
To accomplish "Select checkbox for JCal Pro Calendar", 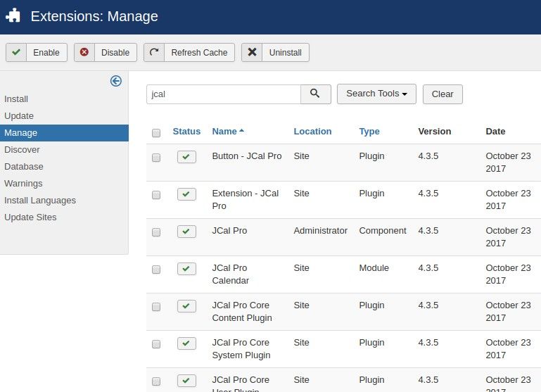I will 156,270.
